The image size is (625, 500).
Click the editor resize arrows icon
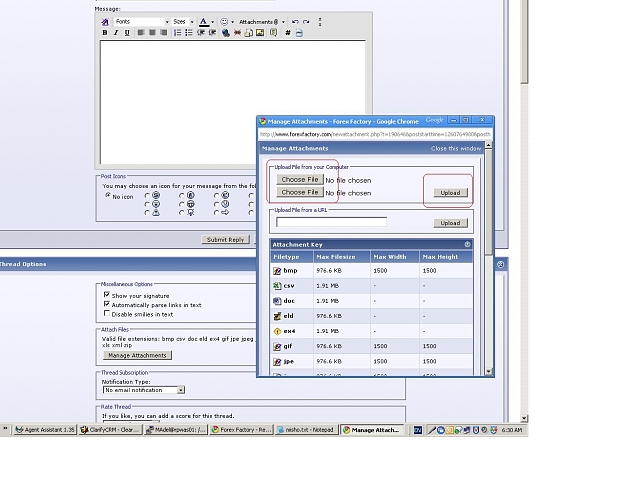point(320,22)
